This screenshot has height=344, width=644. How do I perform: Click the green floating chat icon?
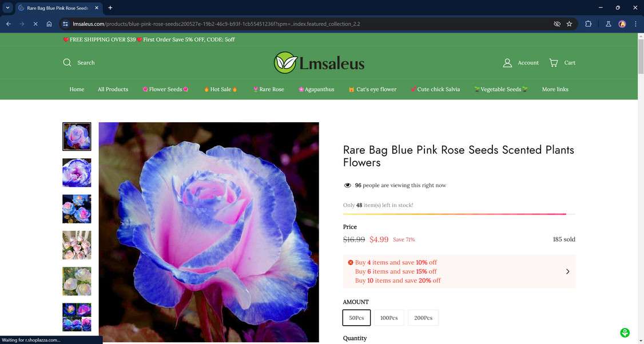click(625, 333)
